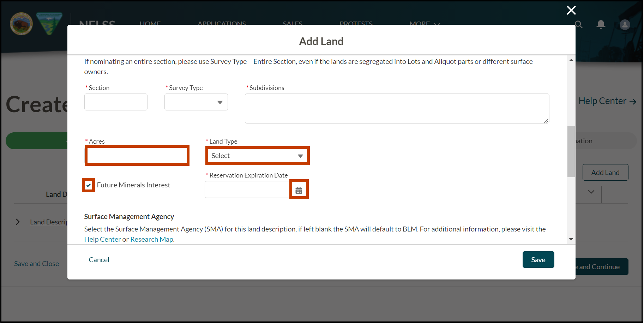Click inside the Acres input field
The image size is (644, 325).
137,155
